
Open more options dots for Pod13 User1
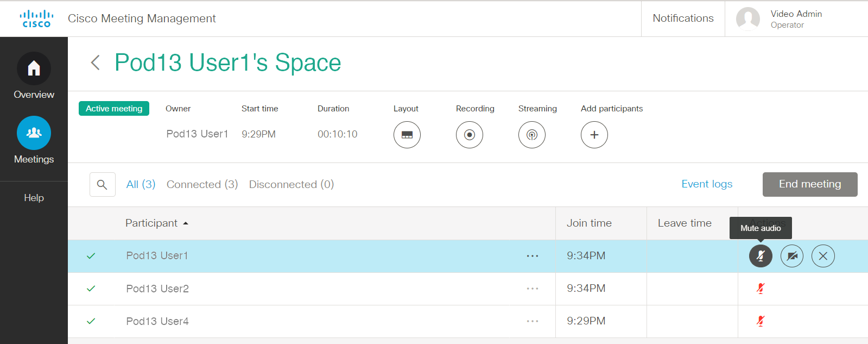click(x=533, y=256)
